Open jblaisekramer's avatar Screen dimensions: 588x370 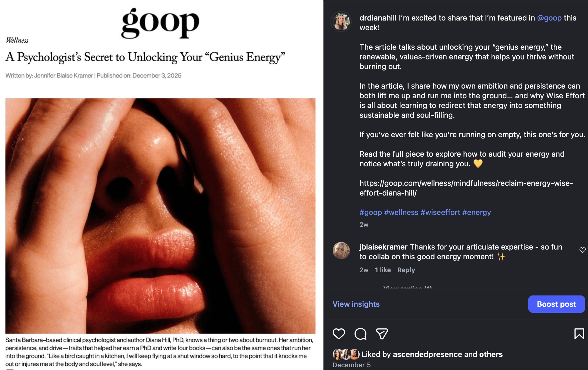[341, 251]
